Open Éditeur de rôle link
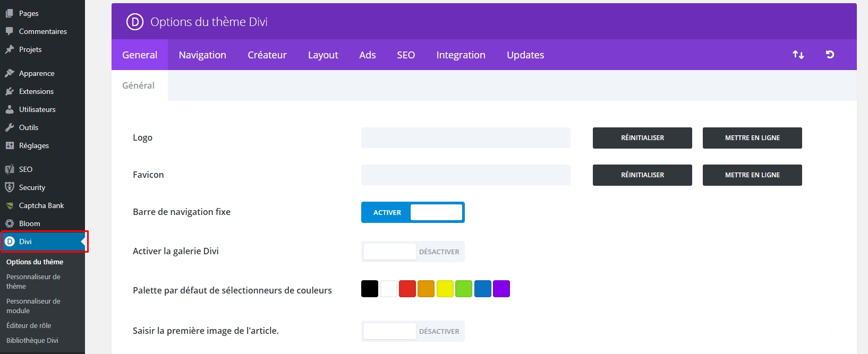868x354 pixels. 29,325
